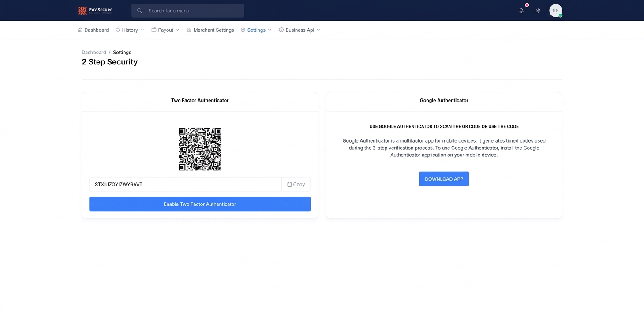Click the History clock icon

click(118, 30)
